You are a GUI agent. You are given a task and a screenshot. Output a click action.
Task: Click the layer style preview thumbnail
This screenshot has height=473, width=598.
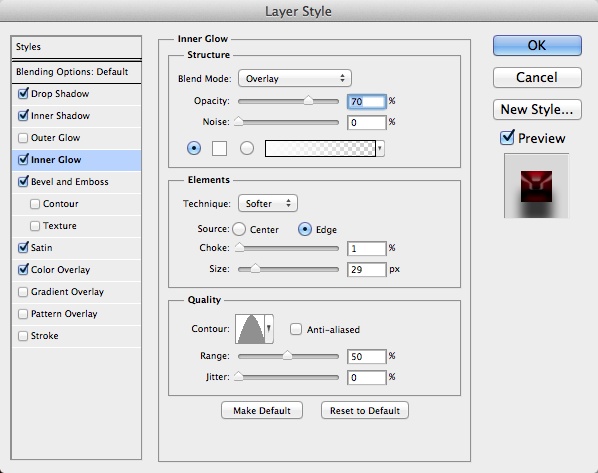point(536,186)
